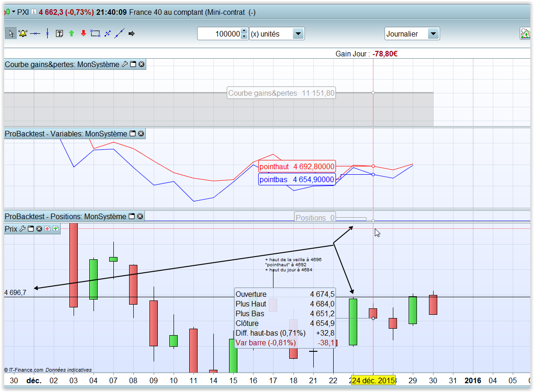Close the ProBacktest Positions panel
Viewport: 534px width, 392px height.
coord(140,216)
